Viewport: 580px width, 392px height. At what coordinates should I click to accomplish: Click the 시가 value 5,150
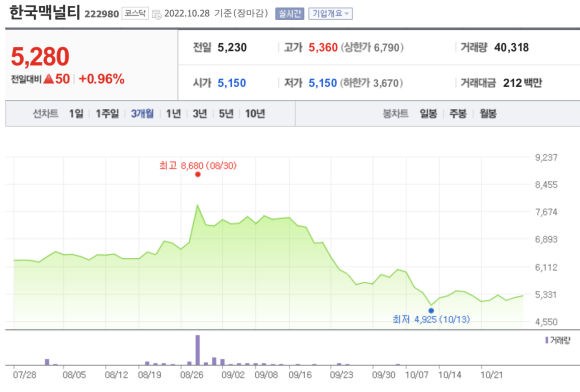coord(232,83)
